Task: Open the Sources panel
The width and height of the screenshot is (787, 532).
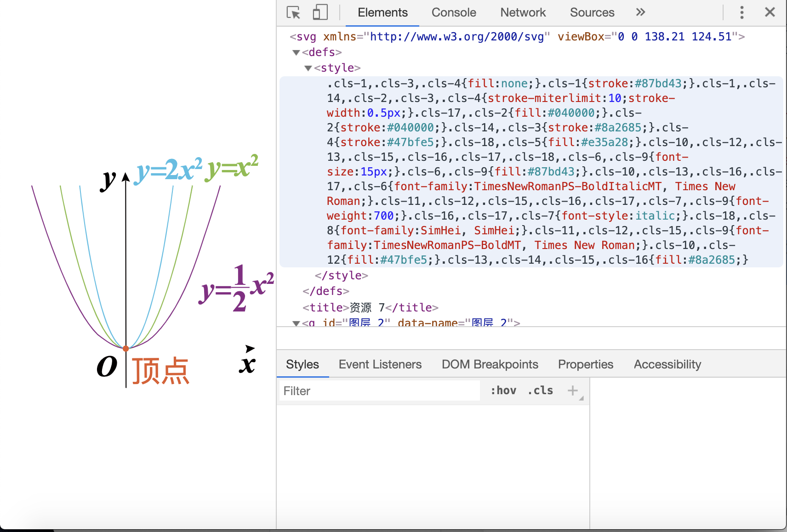Action: [592, 12]
